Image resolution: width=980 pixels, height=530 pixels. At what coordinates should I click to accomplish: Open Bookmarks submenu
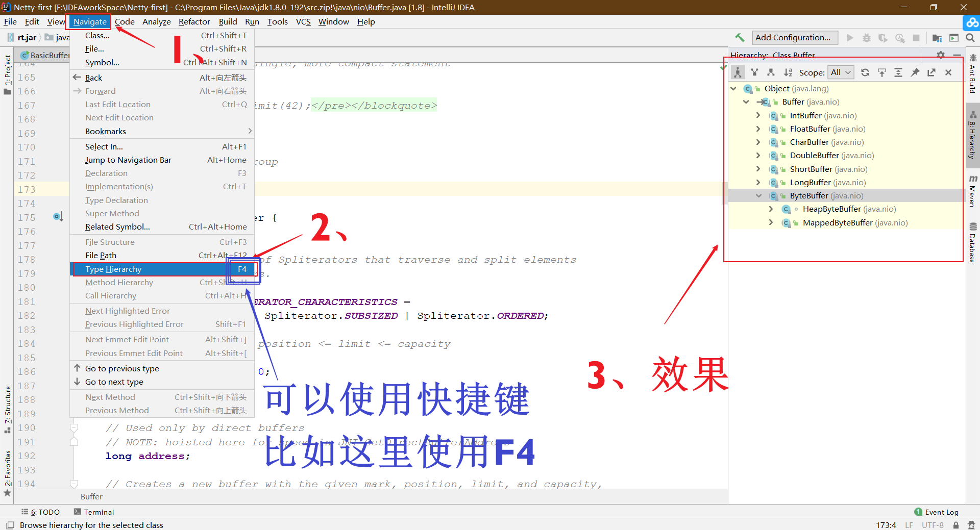(x=162, y=132)
